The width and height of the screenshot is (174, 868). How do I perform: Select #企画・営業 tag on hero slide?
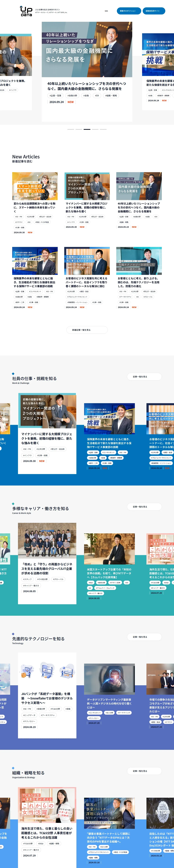point(55,96)
